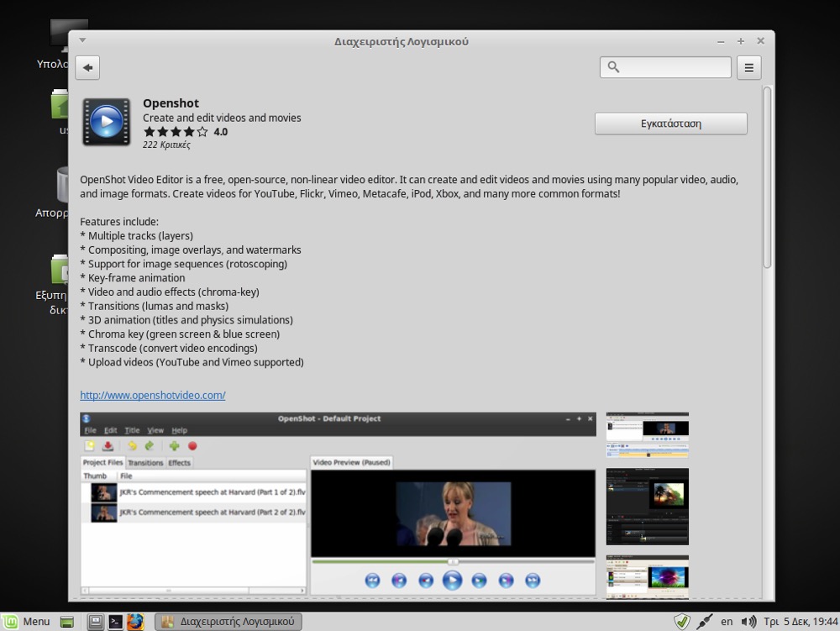Click the "4.0" rating value
The image size is (840, 631).
click(221, 132)
